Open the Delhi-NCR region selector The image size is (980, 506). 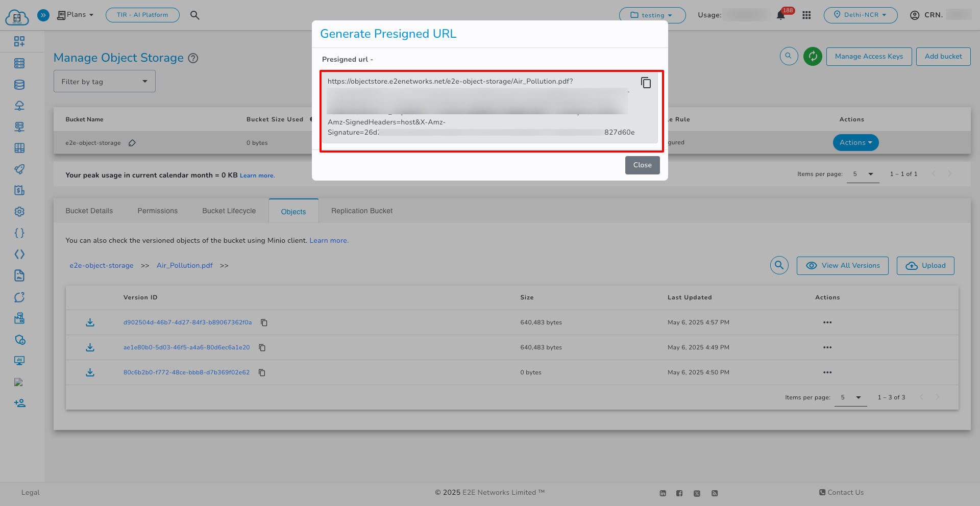(860, 15)
